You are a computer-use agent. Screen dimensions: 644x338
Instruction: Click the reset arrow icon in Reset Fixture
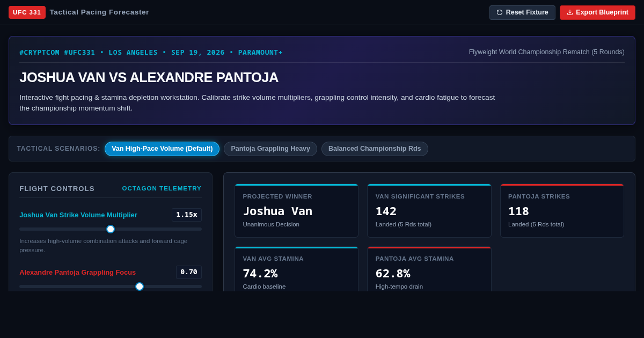coord(500,12)
